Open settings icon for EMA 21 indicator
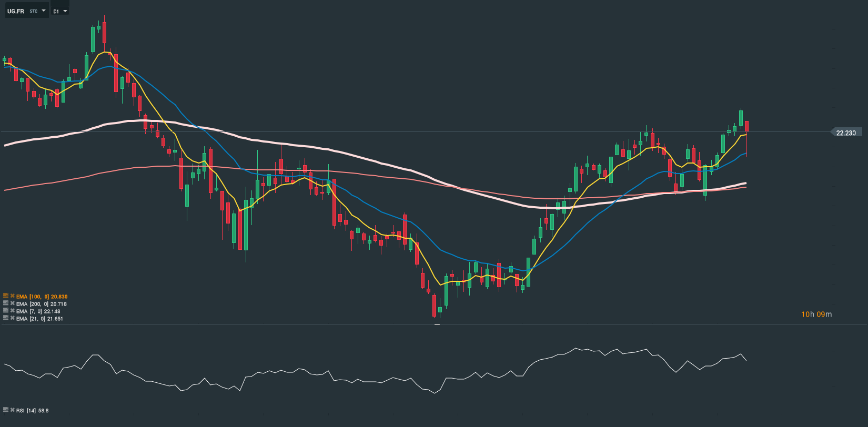The height and width of the screenshot is (427, 868). click(x=6, y=318)
